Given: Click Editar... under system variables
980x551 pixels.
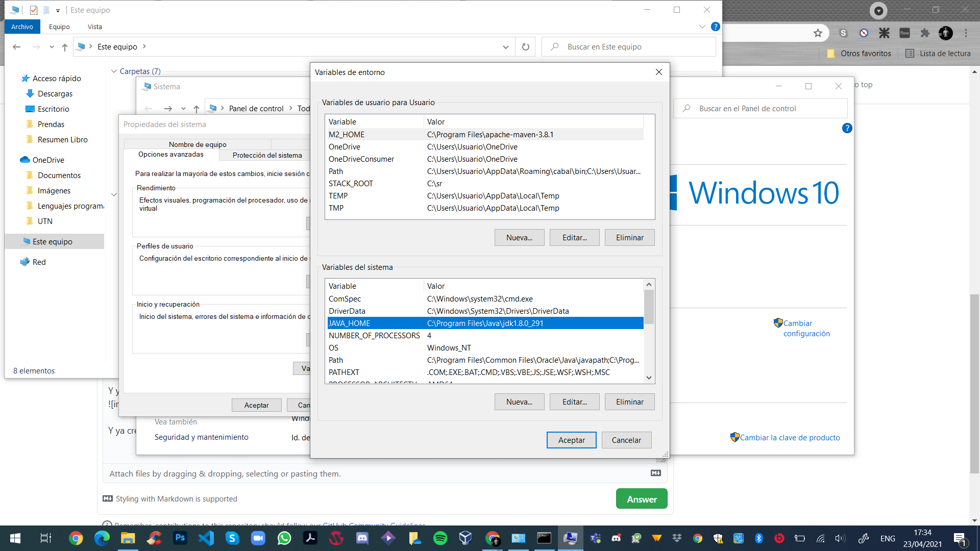Looking at the screenshot, I should 574,402.
